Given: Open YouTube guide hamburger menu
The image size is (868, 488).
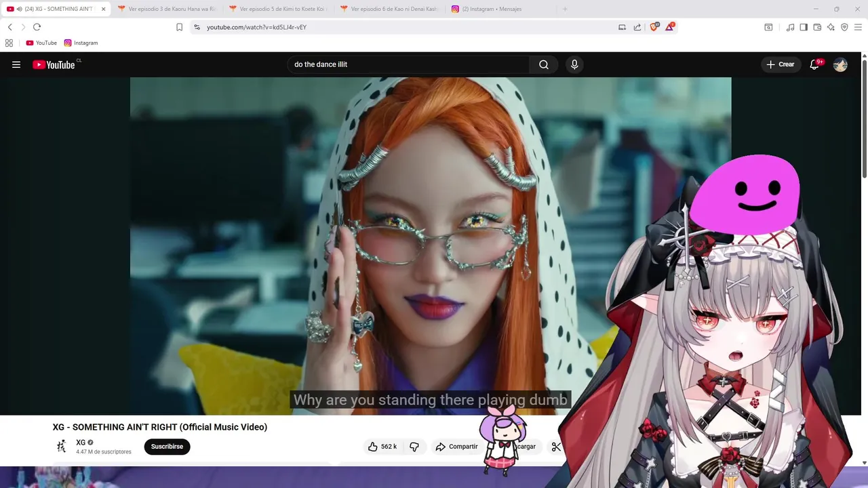Looking at the screenshot, I should pyautogui.click(x=16, y=64).
